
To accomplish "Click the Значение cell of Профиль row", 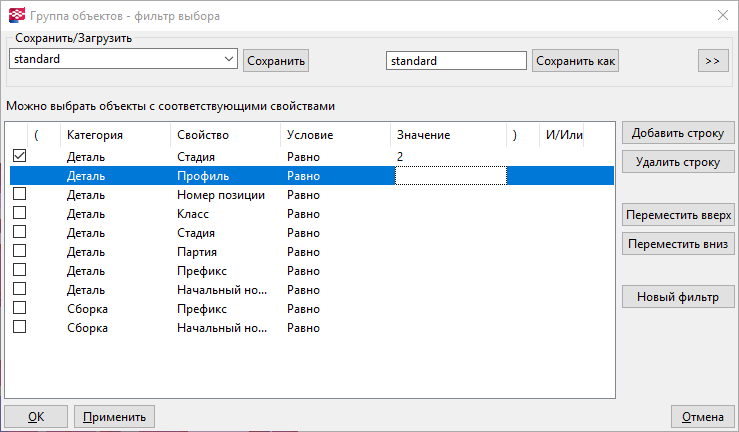I will [450, 176].
